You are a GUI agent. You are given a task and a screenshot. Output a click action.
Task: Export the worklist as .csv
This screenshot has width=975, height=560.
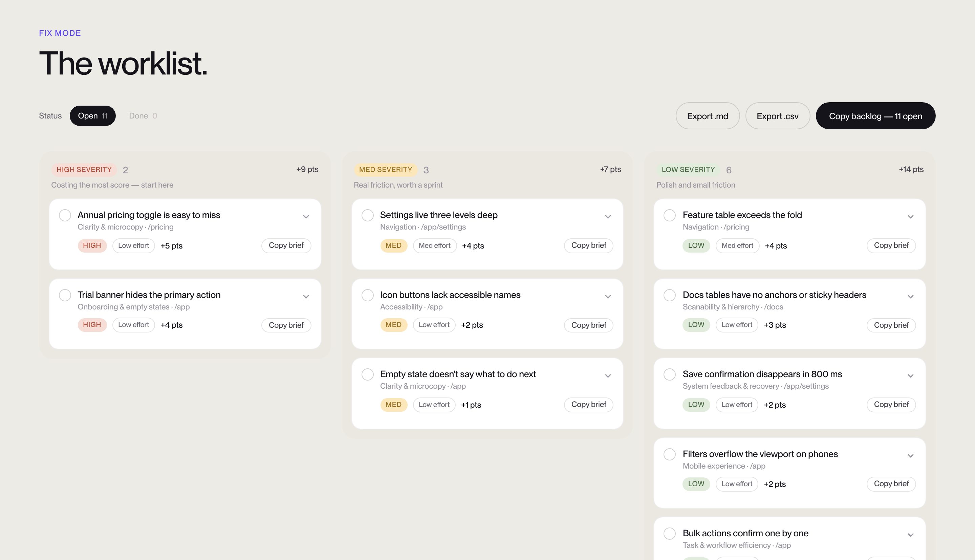pyautogui.click(x=777, y=116)
